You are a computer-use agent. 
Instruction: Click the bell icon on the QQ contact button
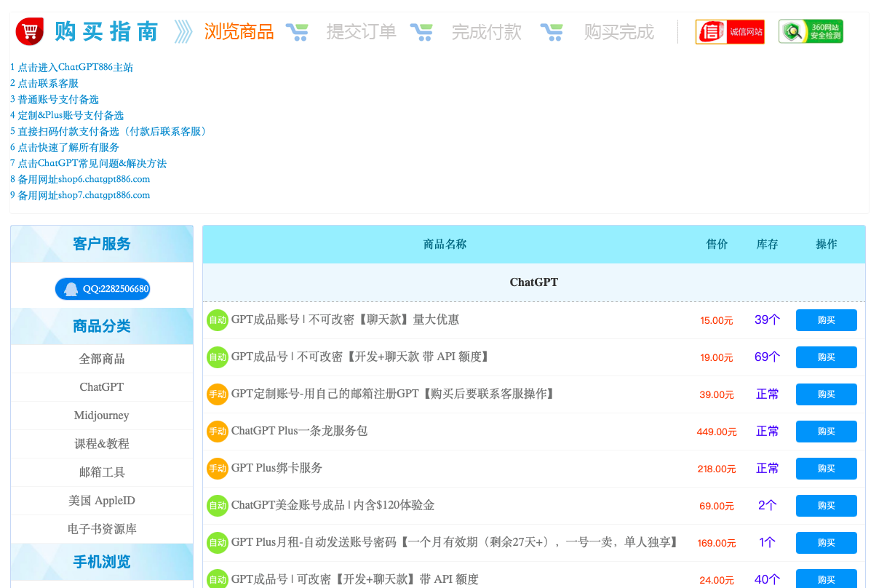70,288
